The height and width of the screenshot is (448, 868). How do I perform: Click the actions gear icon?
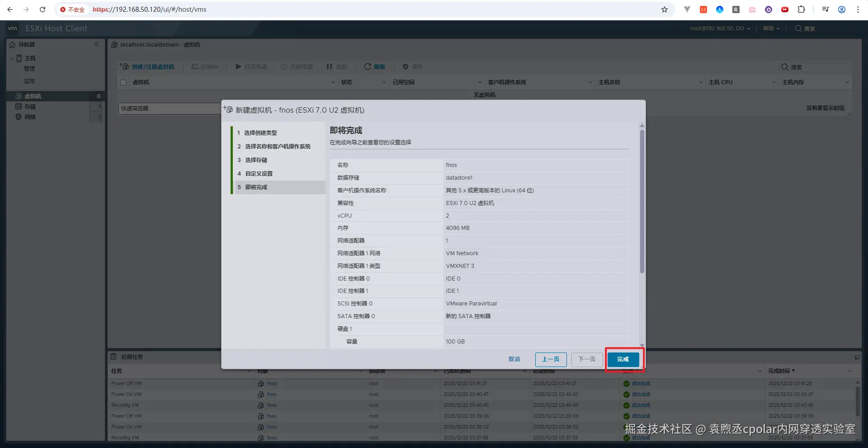point(406,67)
